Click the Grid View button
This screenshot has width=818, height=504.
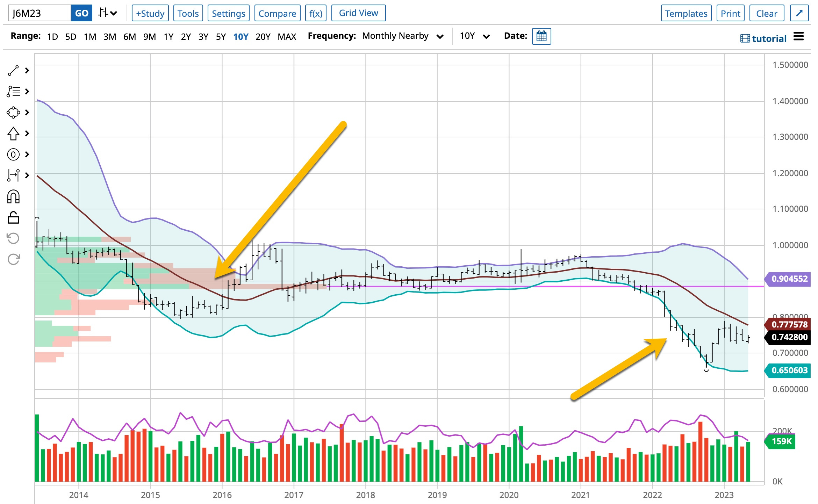[x=358, y=13]
